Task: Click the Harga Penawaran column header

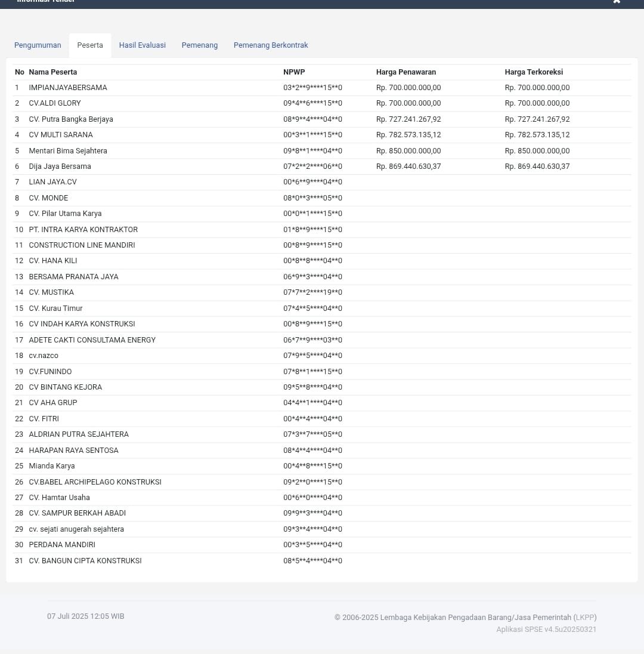Action: tap(406, 72)
